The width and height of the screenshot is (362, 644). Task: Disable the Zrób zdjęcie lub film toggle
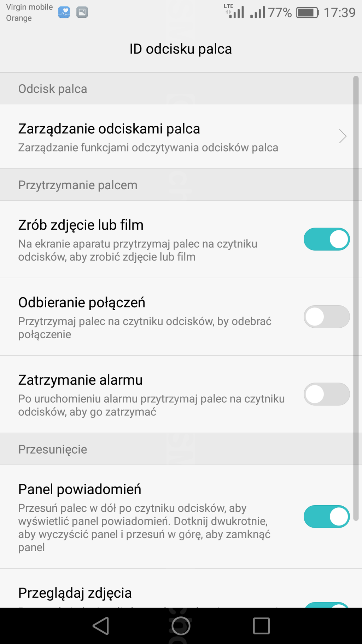(x=326, y=239)
